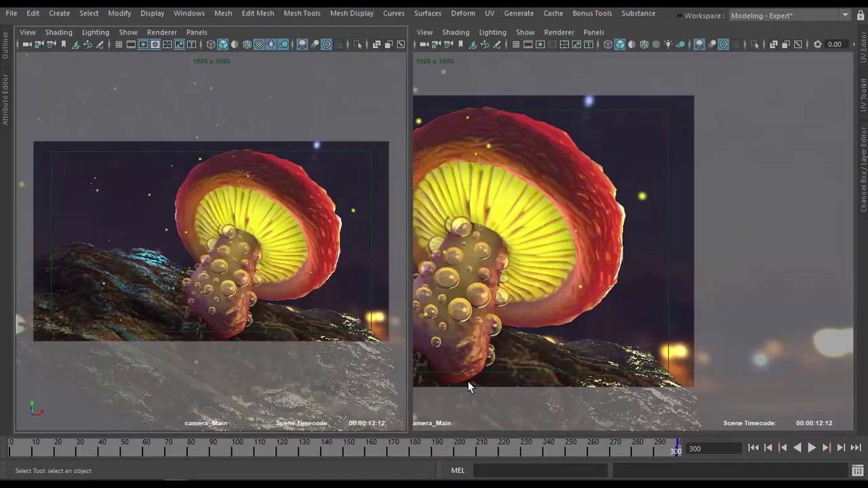Open the Substance menu
The width and height of the screenshot is (868, 488).
[x=638, y=13]
